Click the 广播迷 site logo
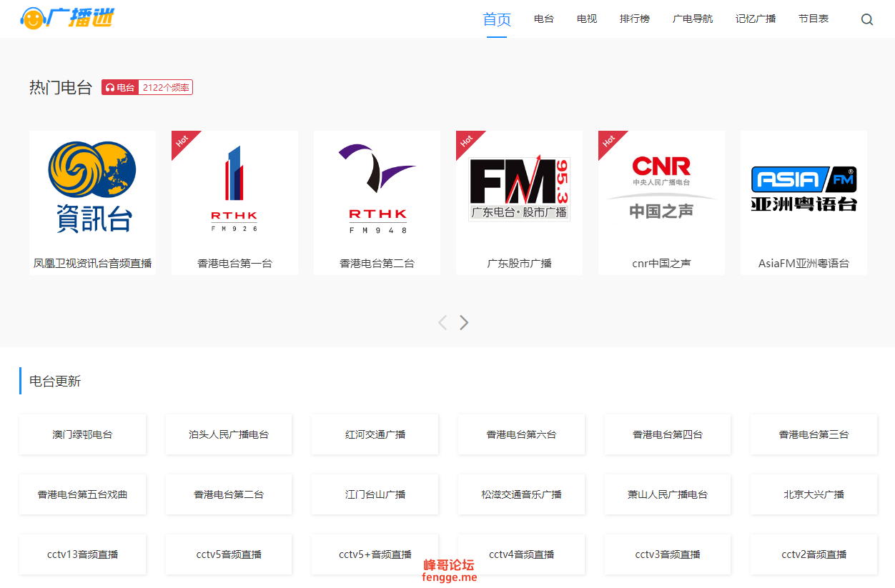This screenshot has width=895, height=588. coord(67,19)
